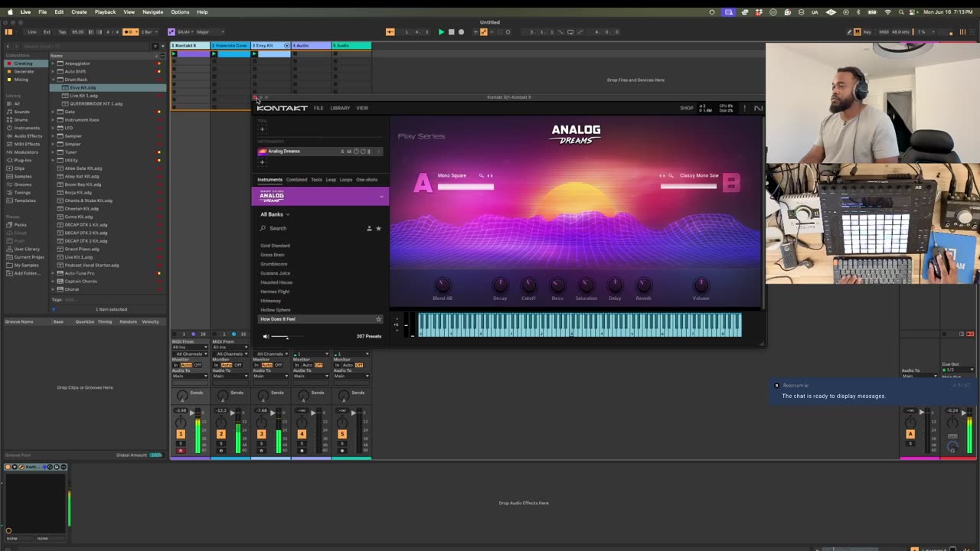The image size is (980, 551).
Task: Toggle the track 2 activator button
Action: point(221,434)
